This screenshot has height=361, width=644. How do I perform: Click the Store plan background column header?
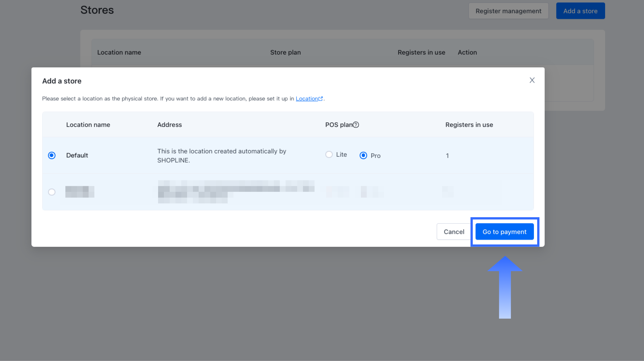(x=285, y=52)
